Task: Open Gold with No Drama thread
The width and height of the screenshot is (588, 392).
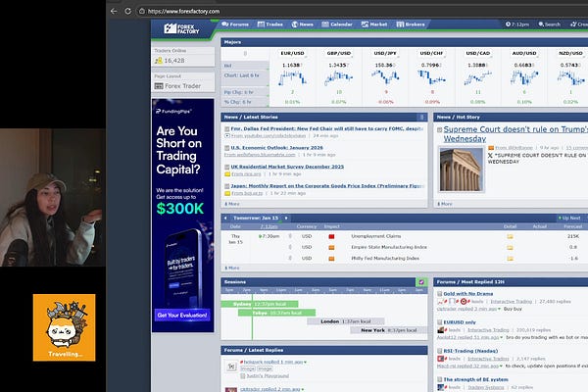Action: click(x=468, y=294)
